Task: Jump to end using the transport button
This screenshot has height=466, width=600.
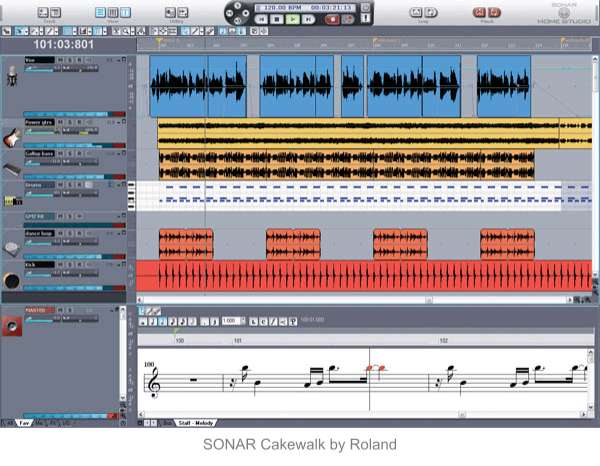Action: click(308, 19)
